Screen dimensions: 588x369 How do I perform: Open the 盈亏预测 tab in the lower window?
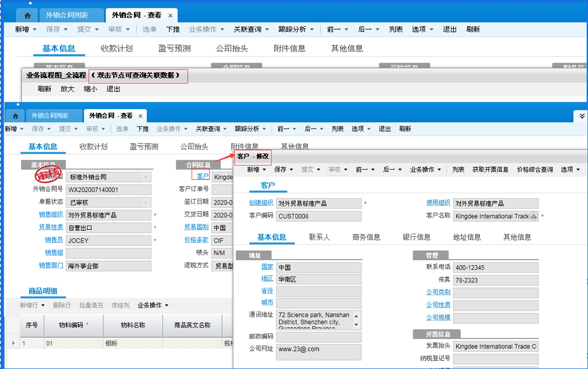pos(144,147)
